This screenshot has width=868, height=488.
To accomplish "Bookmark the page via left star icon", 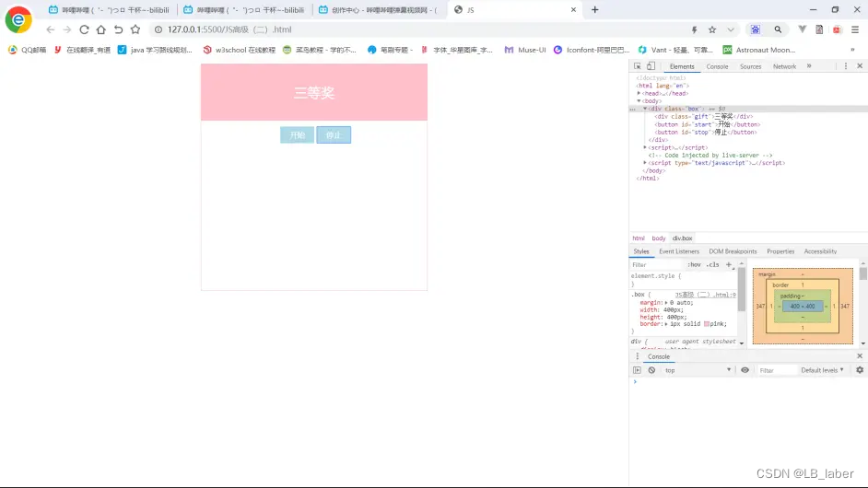I will (x=135, y=29).
